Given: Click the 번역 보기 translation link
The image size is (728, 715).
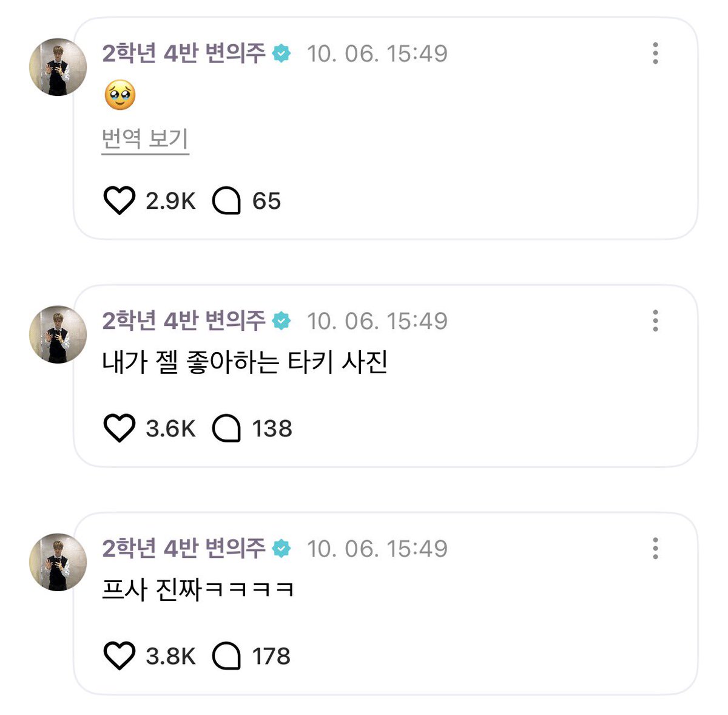Looking at the screenshot, I should pyautogui.click(x=145, y=139).
